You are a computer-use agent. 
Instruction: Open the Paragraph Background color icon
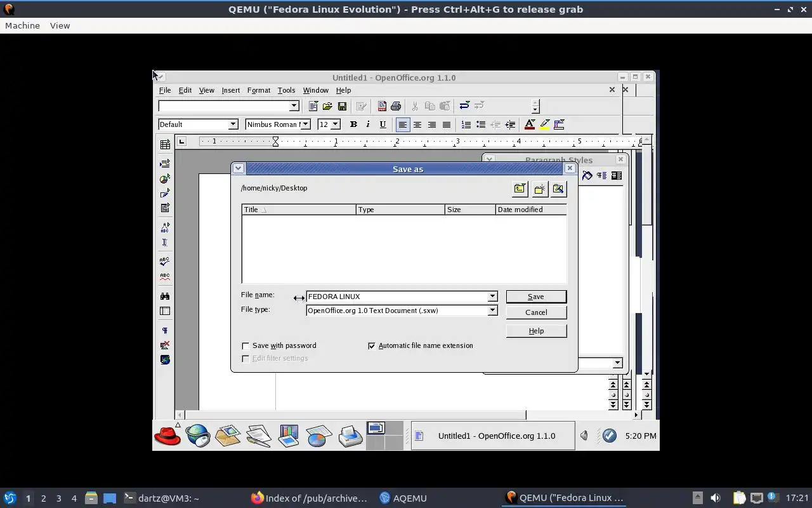[x=559, y=124]
